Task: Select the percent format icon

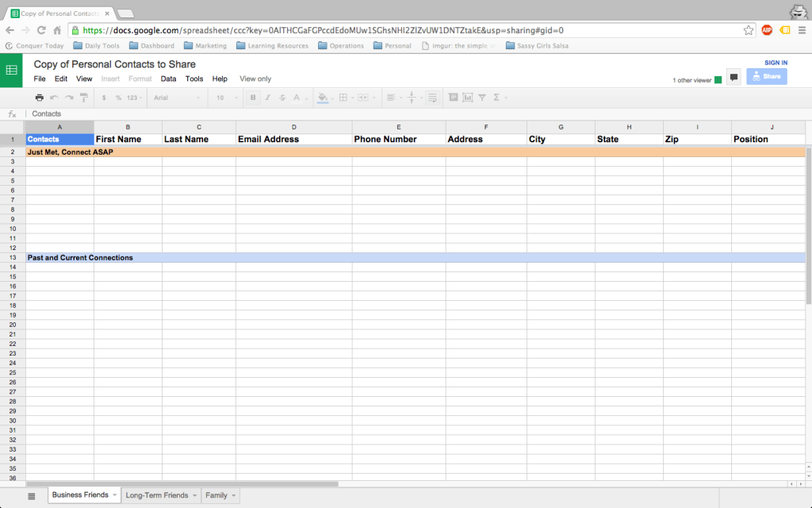Action: [117, 97]
